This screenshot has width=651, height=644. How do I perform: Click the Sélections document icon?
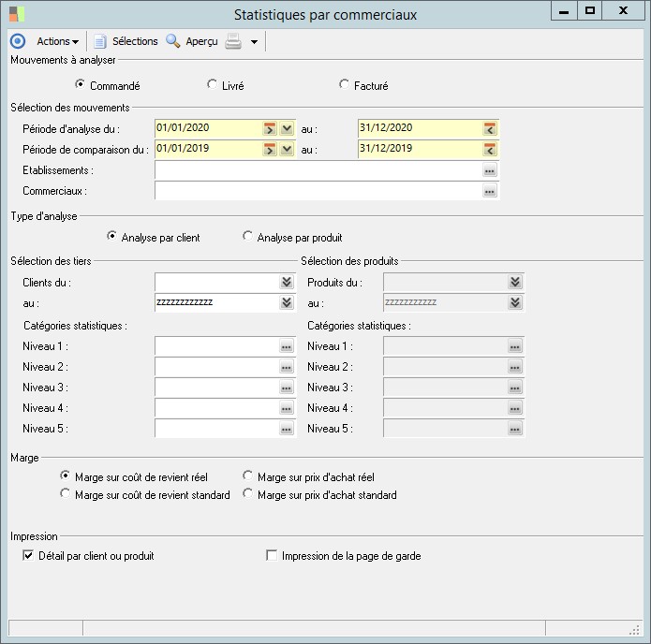[x=100, y=41]
